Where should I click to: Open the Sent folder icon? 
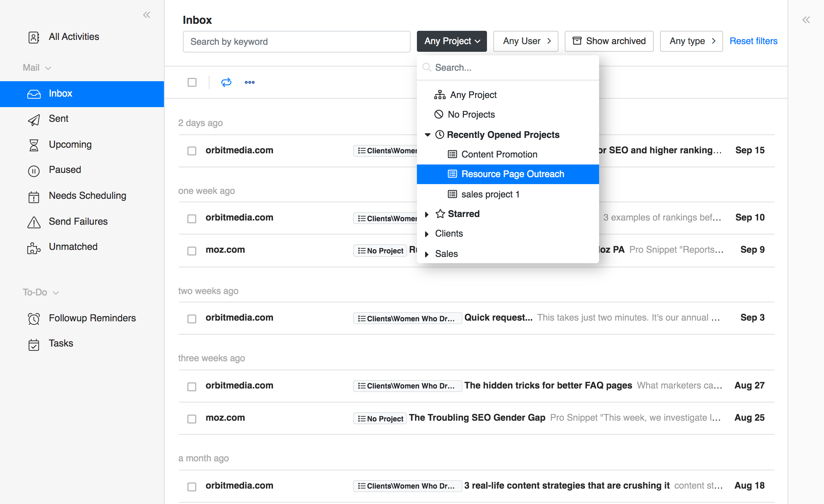(x=34, y=119)
